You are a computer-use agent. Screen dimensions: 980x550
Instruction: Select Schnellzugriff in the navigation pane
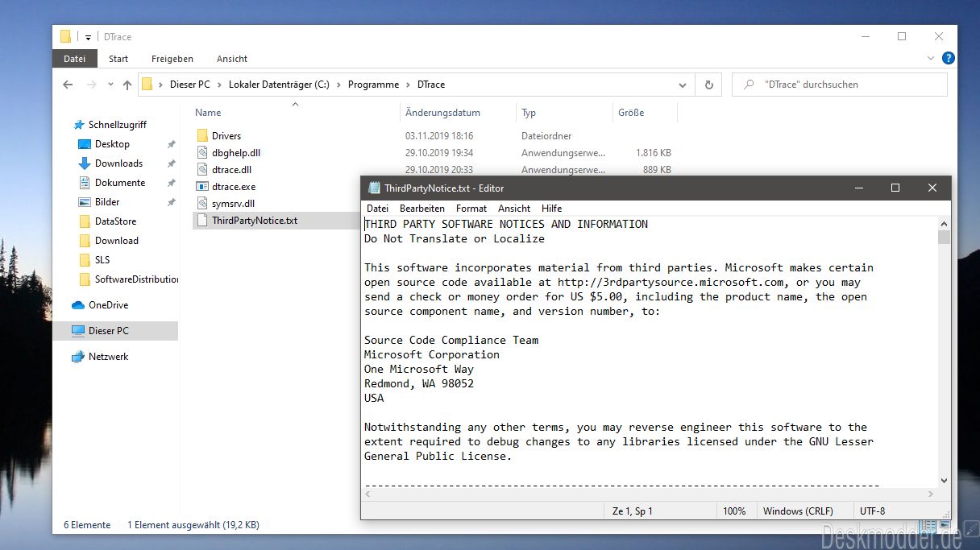click(117, 125)
